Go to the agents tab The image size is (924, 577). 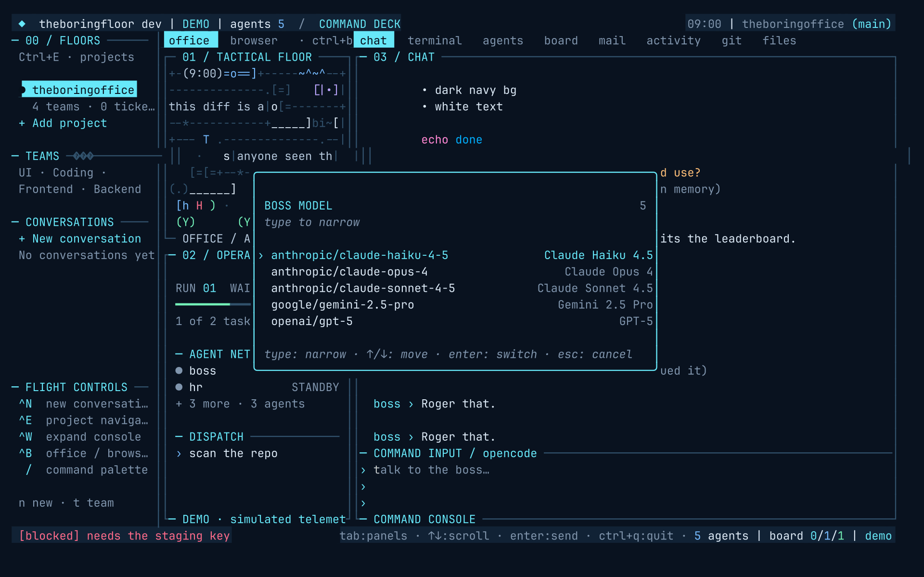click(x=503, y=40)
